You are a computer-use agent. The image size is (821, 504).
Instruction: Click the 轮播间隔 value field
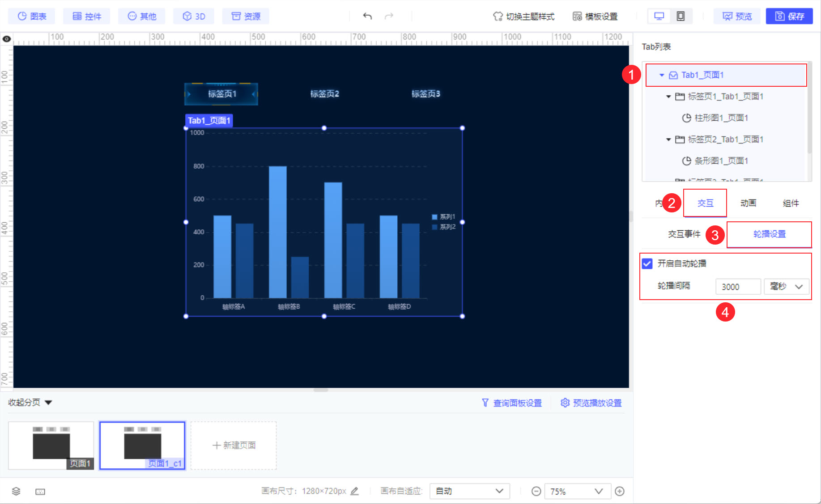[x=738, y=287]
